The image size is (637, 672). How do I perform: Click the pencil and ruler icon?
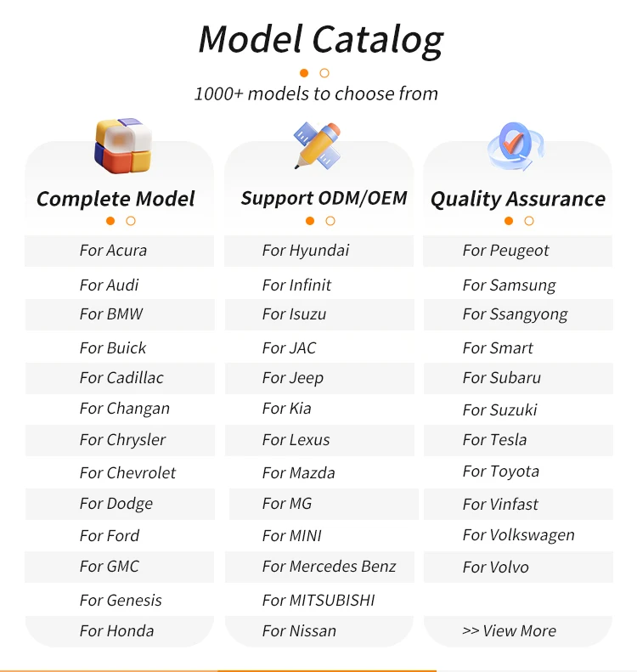[x=318, y=145]
